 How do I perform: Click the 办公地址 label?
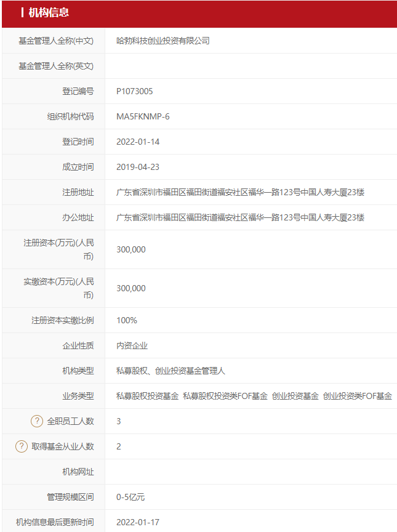coord(78,217)
